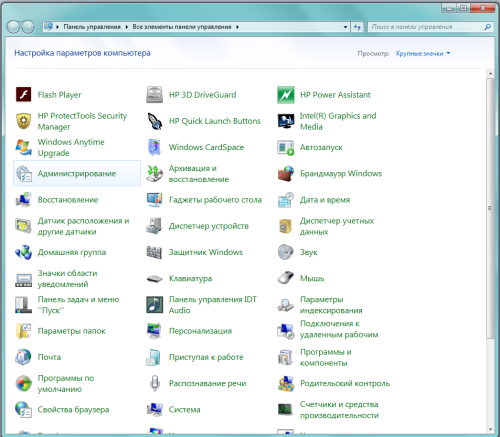Open the Родительский контроль icon
The image size is (500, 437).
pos(286,383)
